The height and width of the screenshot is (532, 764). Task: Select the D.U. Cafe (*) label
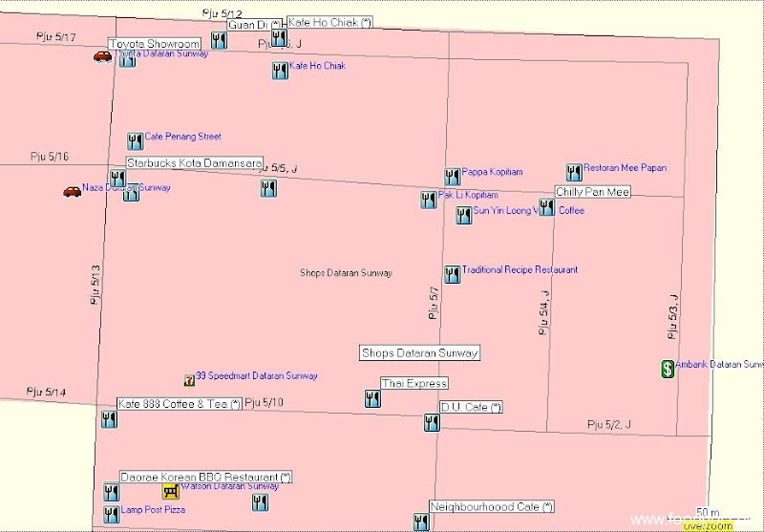pyautogui.click(x=471, y=407)
